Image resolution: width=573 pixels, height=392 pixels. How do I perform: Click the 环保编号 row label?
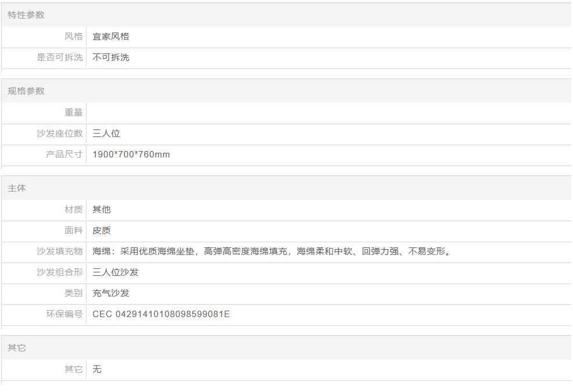64,314
